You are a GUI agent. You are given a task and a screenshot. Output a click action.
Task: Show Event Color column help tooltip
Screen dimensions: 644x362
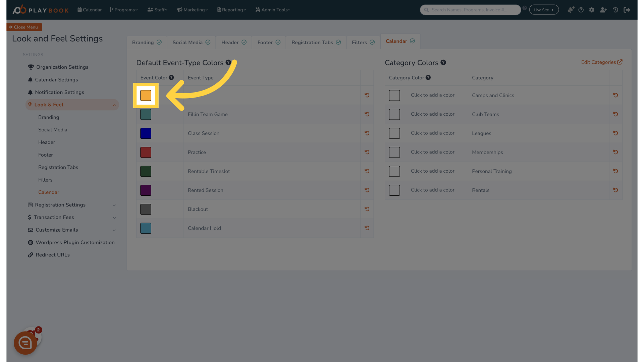[171, 77]
